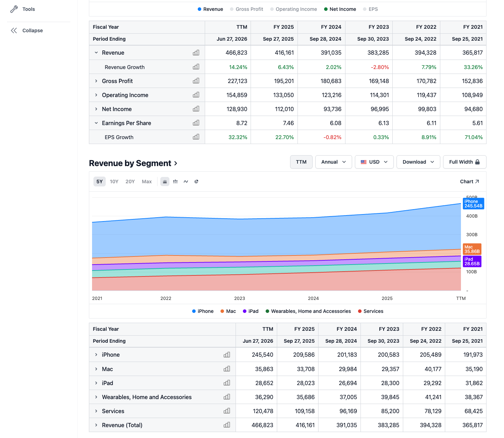Select the Max range tab
This screenshot has width=504, height=438.
[147, 182]
